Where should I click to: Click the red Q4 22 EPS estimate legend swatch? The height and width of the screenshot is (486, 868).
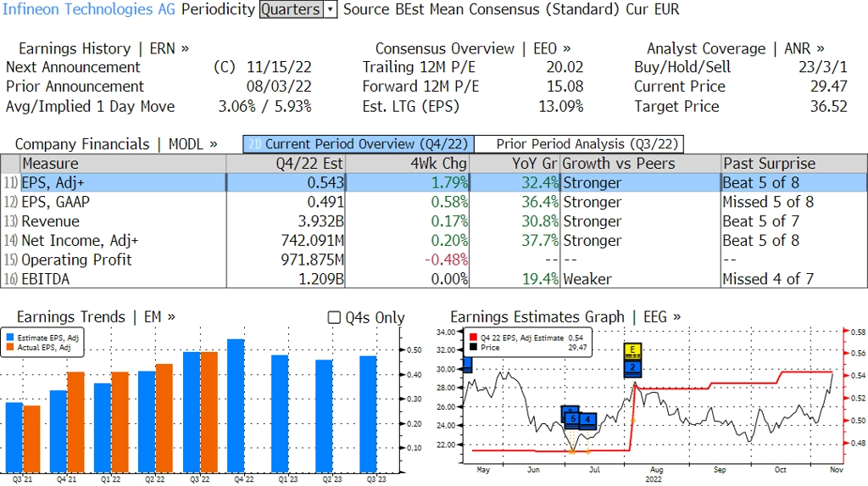tap(473, 338)
